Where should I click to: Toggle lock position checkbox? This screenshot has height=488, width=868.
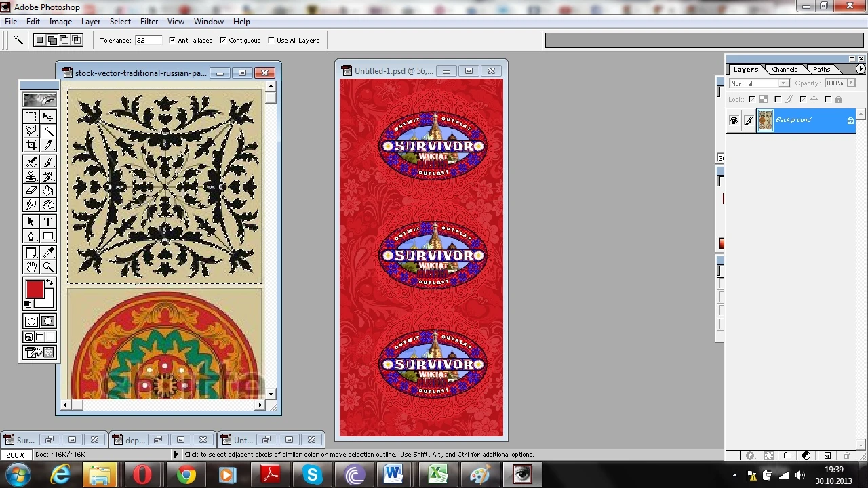(x=802, y=99)
